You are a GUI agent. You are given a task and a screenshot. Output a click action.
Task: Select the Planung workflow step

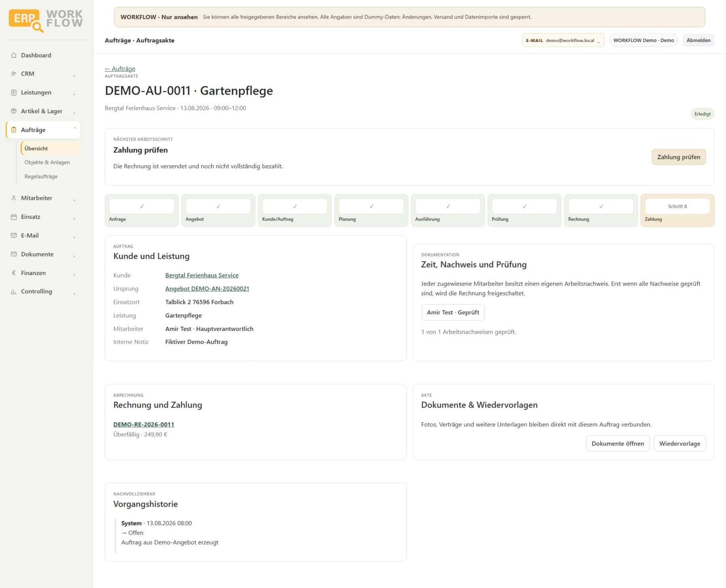pos(371,210)
